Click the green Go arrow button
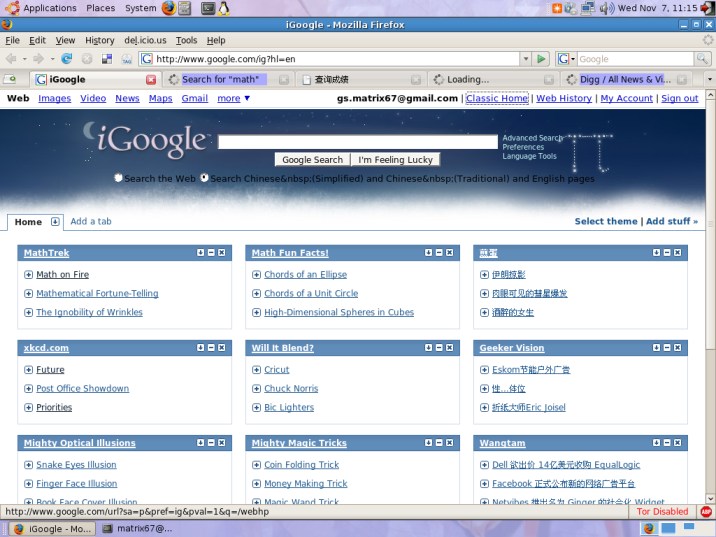 pyautogui.click(x=541, y=58)
